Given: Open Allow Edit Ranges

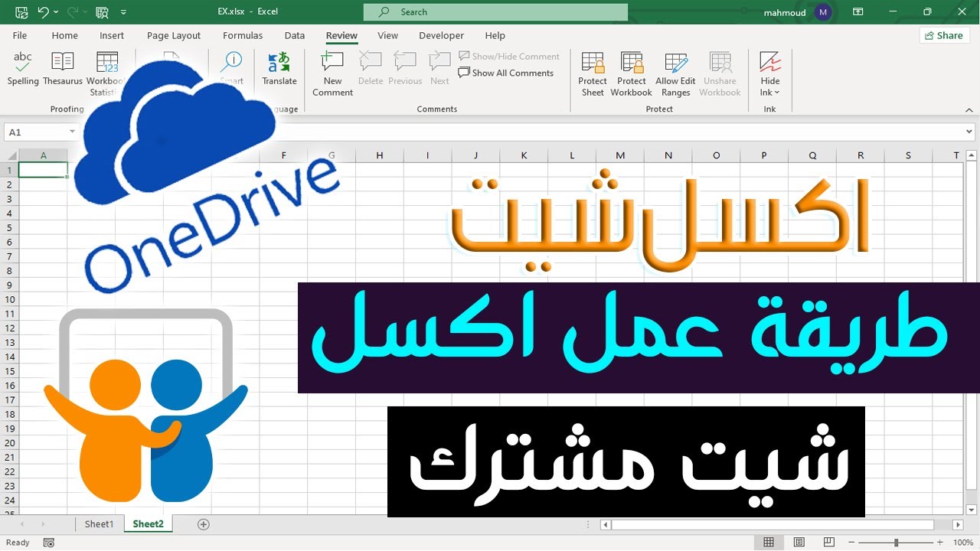Looking at the screenshot, I should coord(676,73).
